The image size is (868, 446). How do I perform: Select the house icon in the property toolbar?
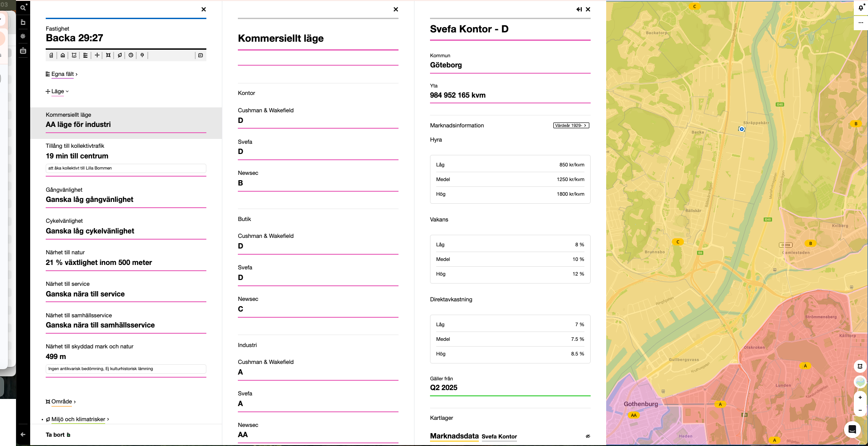63,55
